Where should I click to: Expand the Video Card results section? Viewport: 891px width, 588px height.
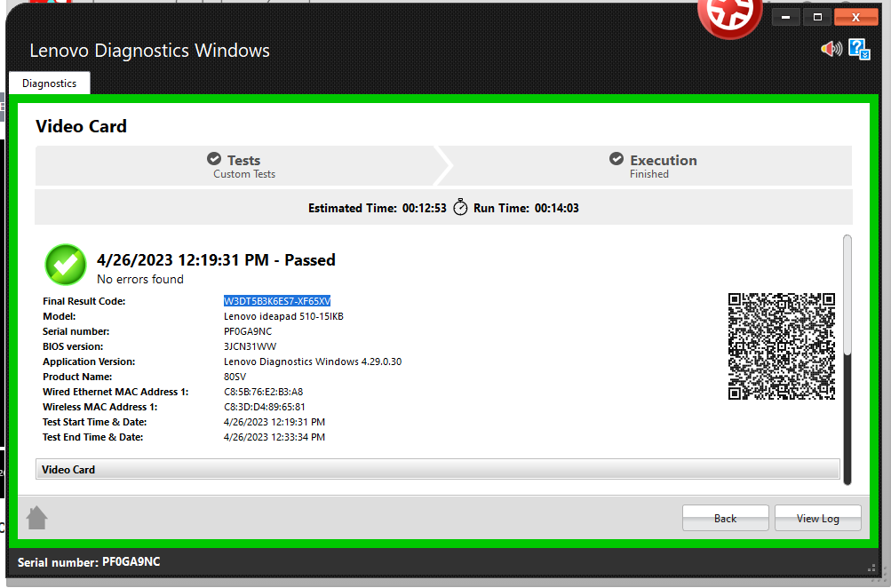click(438, 469)
